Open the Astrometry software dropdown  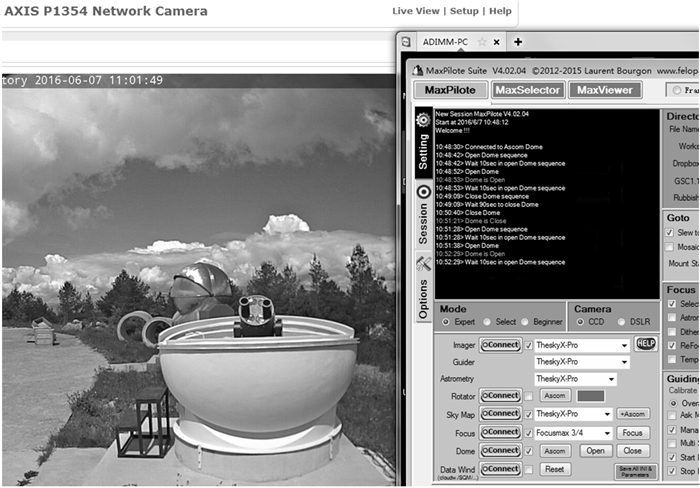pyautogui.click(x=609, y=379)
